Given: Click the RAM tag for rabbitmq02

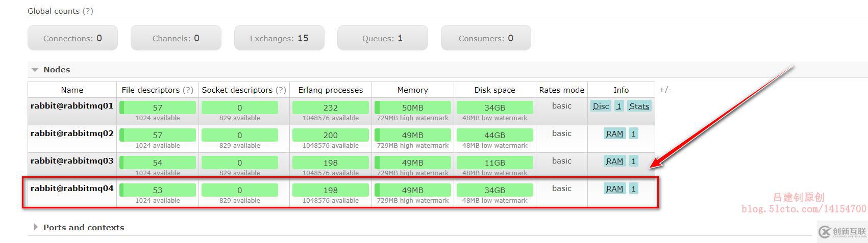Looking at the screenshot, I should click(614, 134).
